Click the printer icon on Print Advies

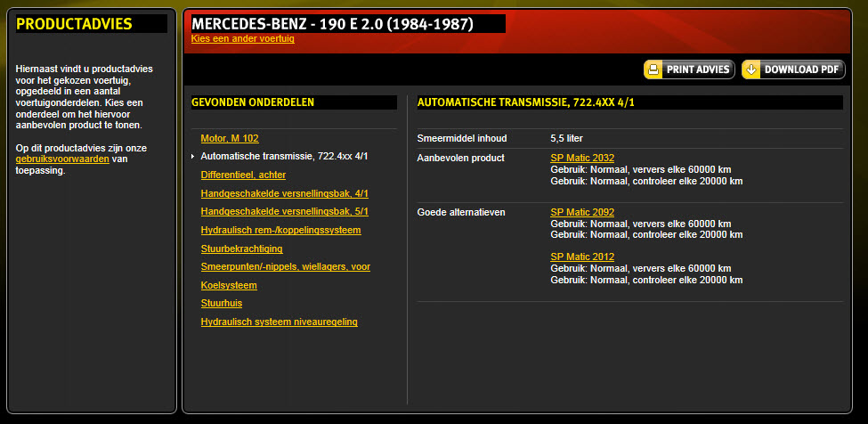click(653, 69)
